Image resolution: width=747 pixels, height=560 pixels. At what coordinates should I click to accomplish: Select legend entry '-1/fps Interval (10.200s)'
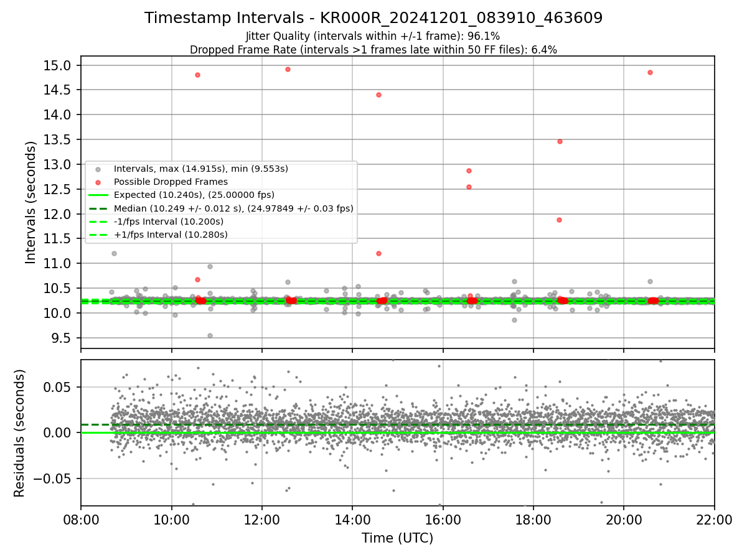click(168, 222)
